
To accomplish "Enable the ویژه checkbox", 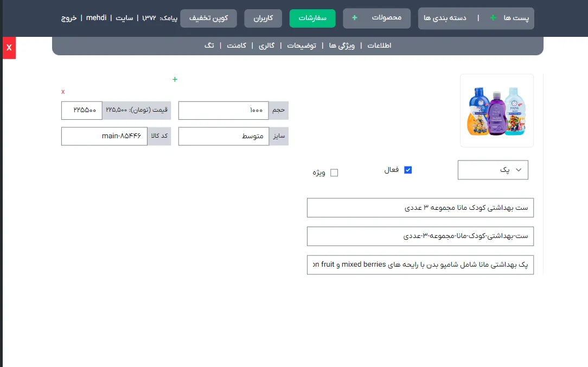I will 334,173.
